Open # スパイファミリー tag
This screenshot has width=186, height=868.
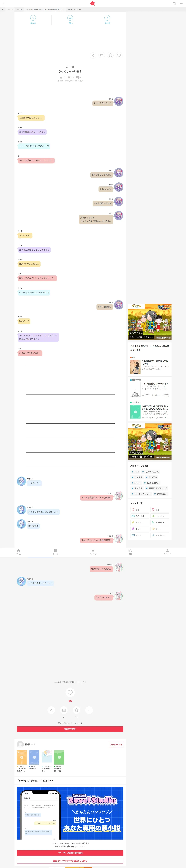click(x=141, y=494)
